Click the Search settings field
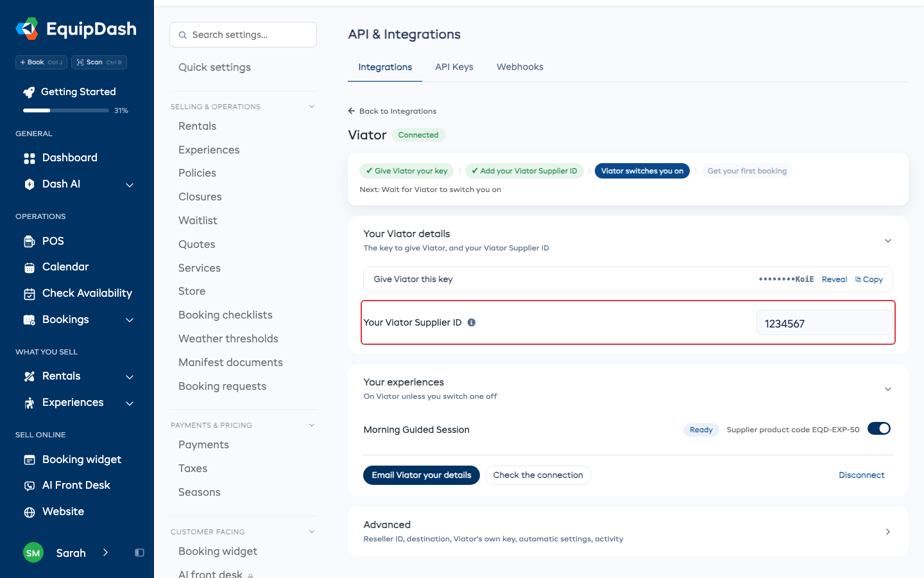Image resolution: width=924 pixels, height=578 pixels. 243,35
